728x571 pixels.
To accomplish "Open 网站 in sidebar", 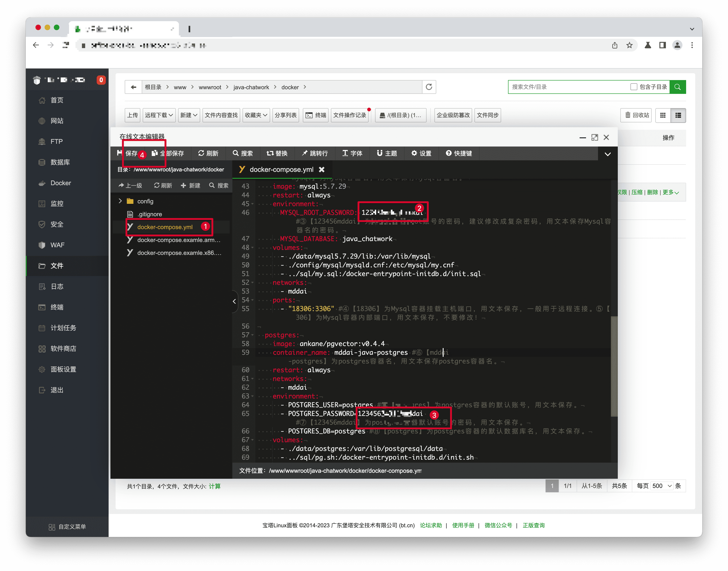I will [x=57, y=121].
